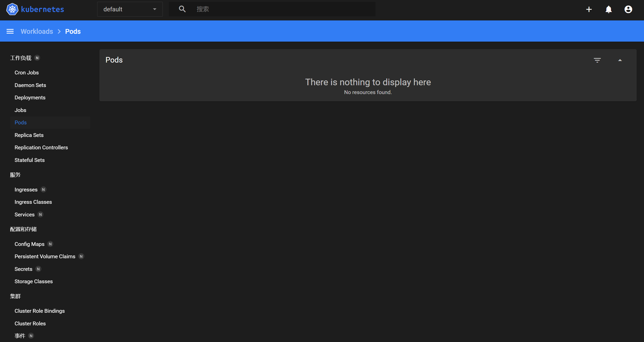The image size is (644, 342).
Task: Open the default namespace dropdown
Action: (130, 9)
